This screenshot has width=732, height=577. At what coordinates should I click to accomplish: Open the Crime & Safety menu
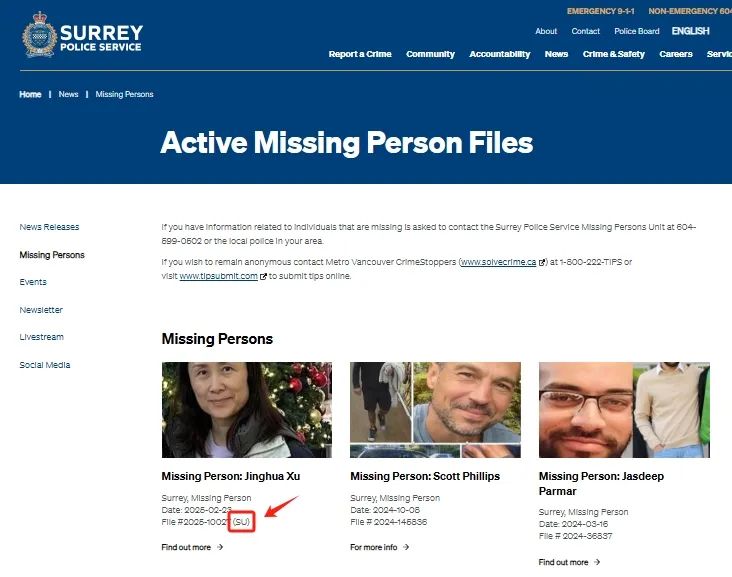click(614, 54)
